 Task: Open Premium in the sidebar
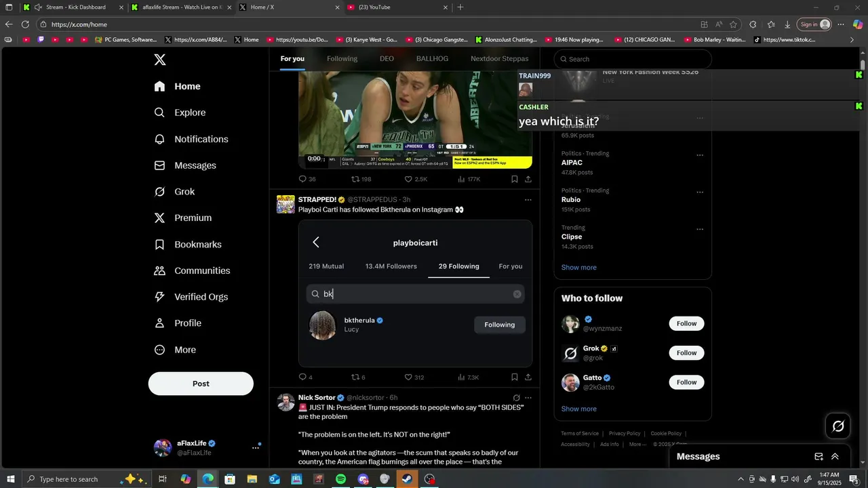point(183,218)
